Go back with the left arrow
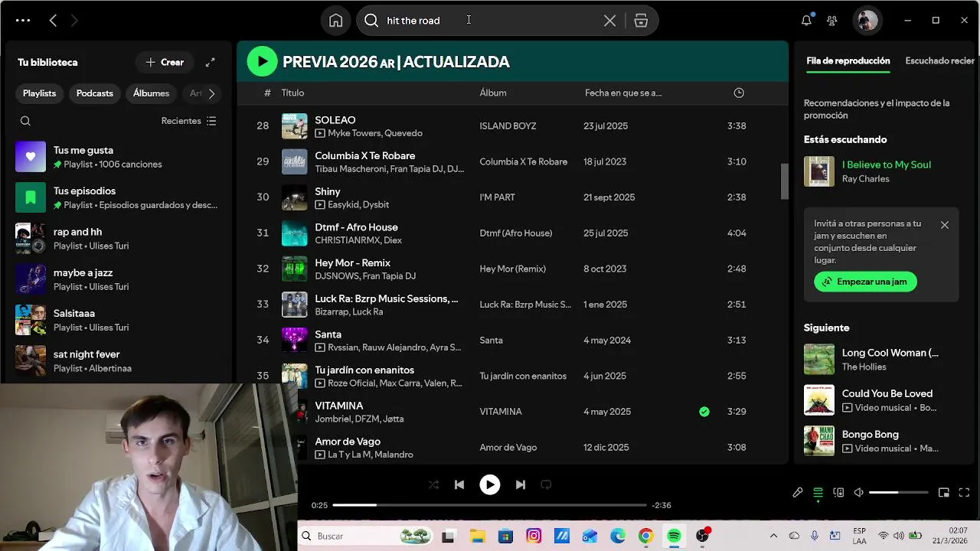The width and height of the screenshot is (980, 551). pyautogui.click(x=53, y=21)
